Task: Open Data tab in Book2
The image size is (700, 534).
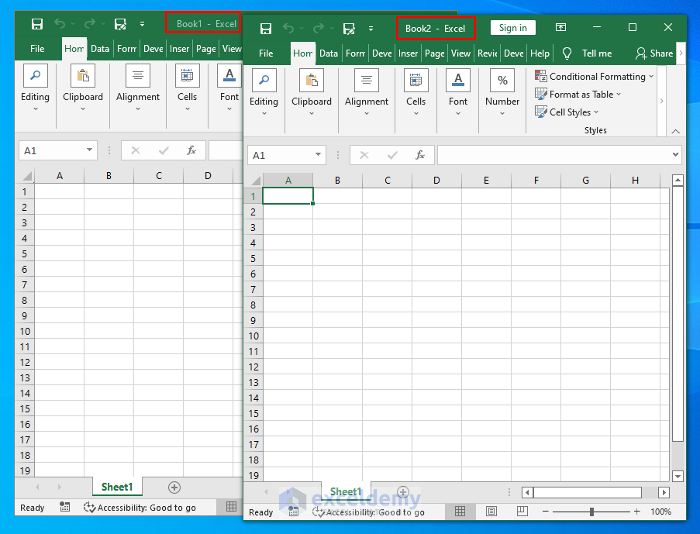Action: tap(329, 54)
